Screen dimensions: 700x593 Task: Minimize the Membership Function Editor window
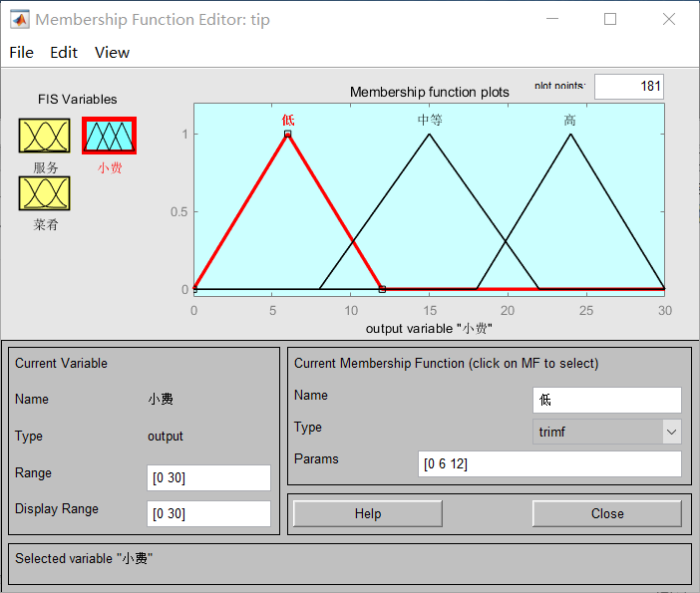point(552,19)
